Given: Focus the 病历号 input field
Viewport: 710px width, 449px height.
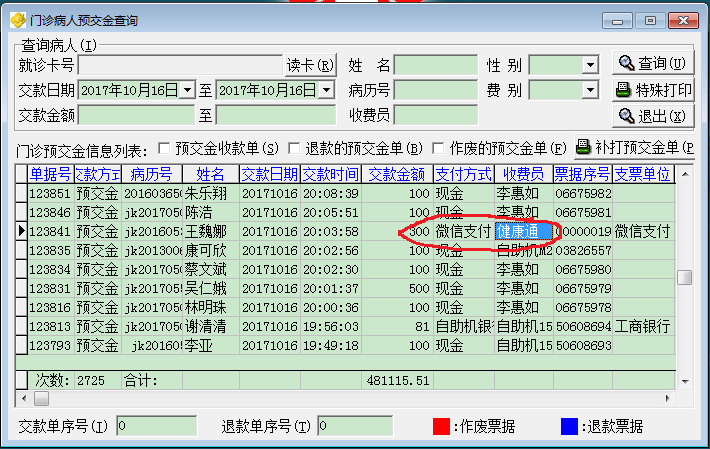Looking at the screenshot, I should (436, 90).
